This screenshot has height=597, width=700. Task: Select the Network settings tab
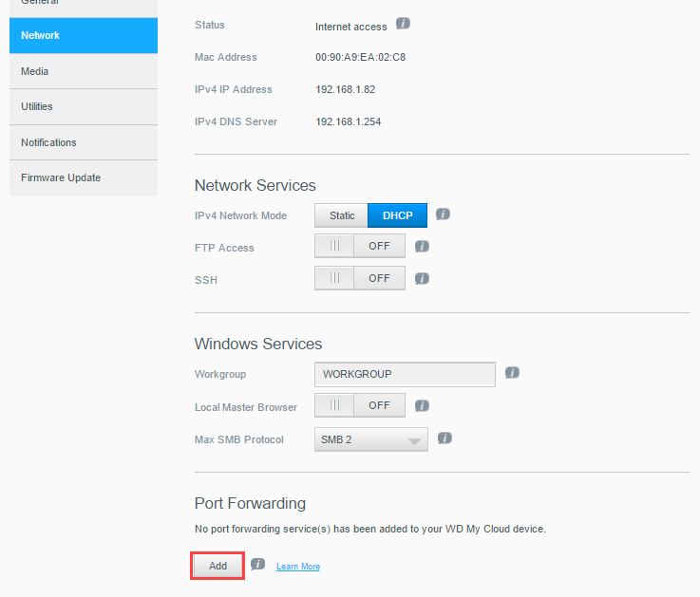click(84, 36)
